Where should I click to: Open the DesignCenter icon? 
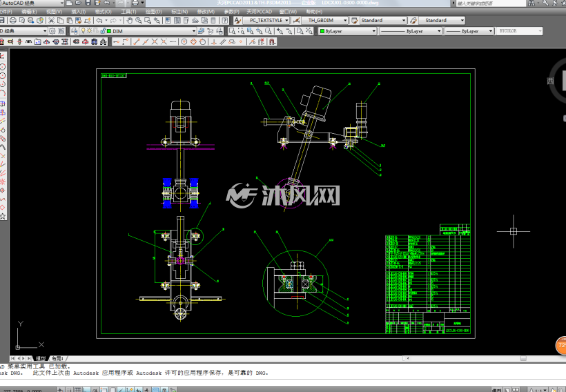click(177, 21)
